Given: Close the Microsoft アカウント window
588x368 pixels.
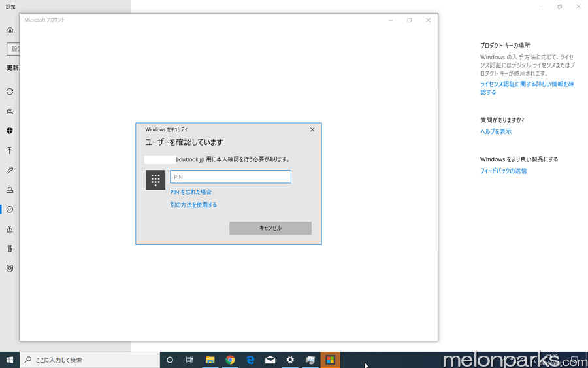Looking at the screenshot, I should 428,20.
